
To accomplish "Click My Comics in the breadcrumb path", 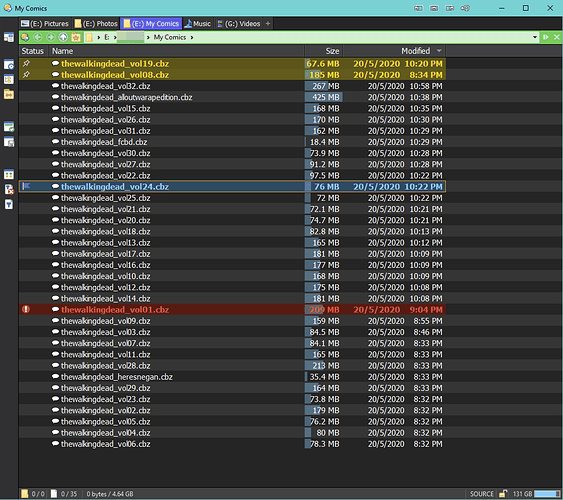I will (170, 37).
